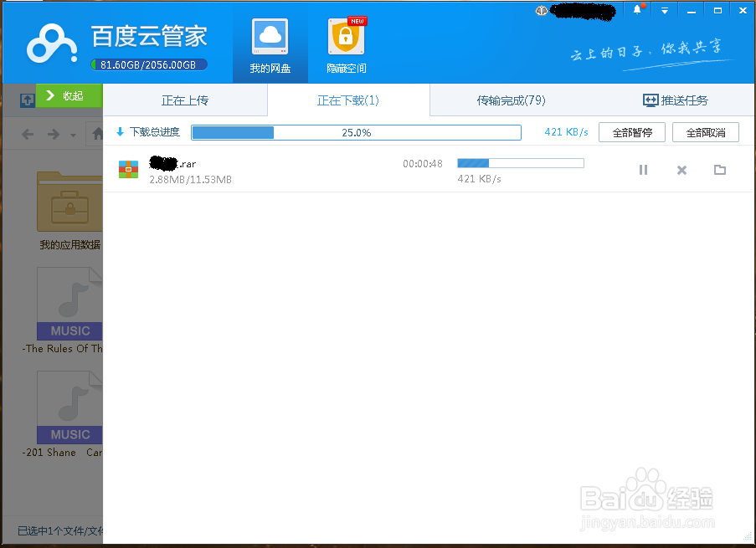756x548 pixels.
Task: Maximize the Baidu cloud window
Action: pos(717,10)
